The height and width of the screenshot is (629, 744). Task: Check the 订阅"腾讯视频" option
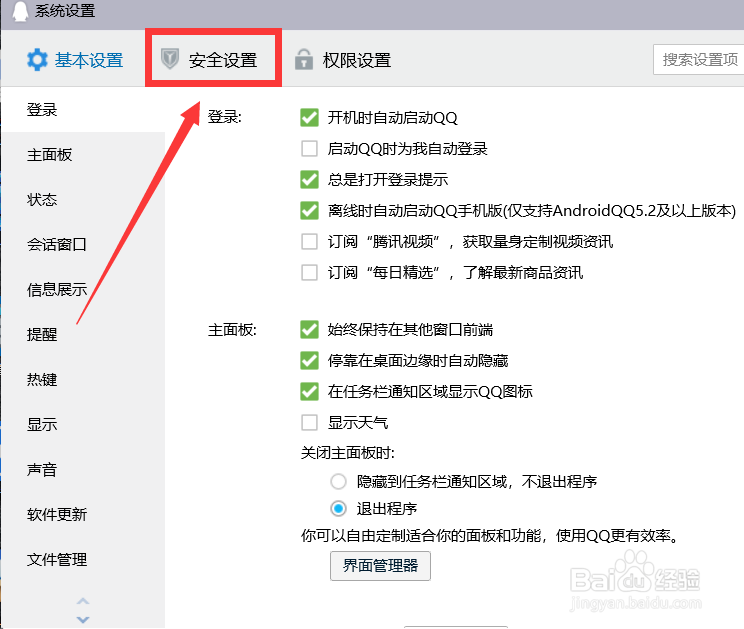pos(309,241)
